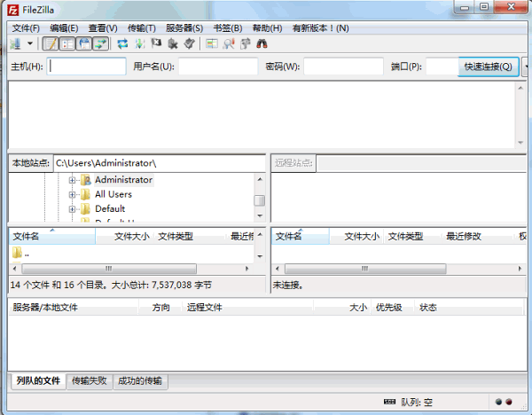Click the 远程文件 queue column header
The height and width of the screenshot is (415, 532).
[247, 308]
